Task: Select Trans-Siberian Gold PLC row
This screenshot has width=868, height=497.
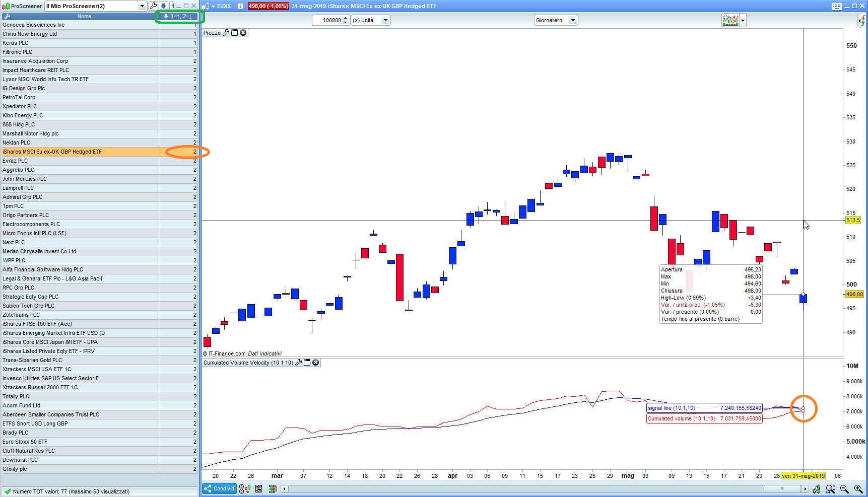Action: click(99, 360)
